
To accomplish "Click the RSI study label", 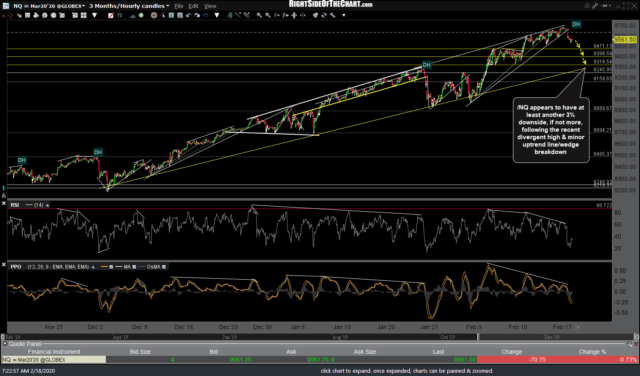I will click(15, 205).
